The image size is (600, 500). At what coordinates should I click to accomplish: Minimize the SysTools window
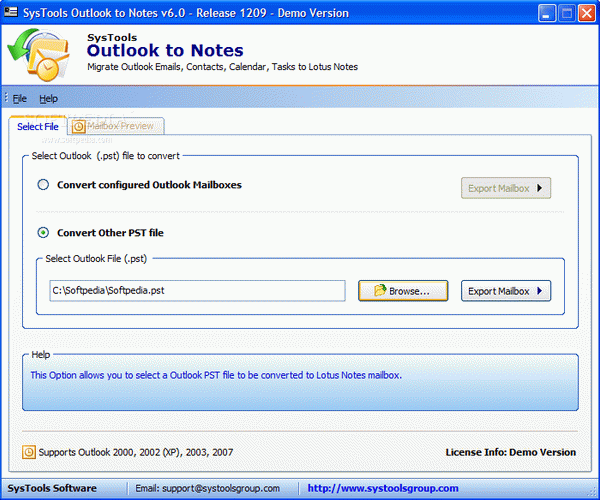546,13
